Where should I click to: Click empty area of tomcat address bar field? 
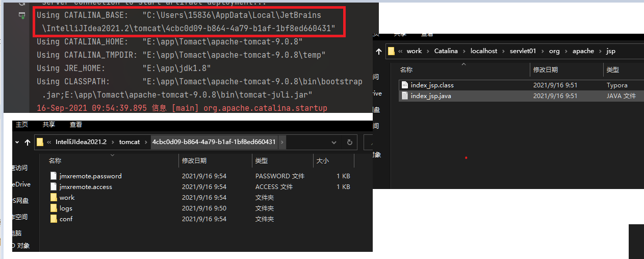pos(306,143)
